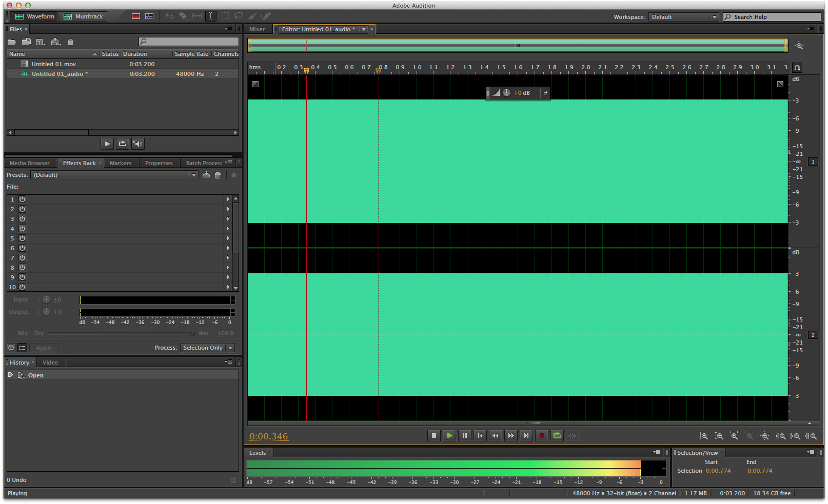
Task: Zoom in amplitude icon
Action: point(704,436)
